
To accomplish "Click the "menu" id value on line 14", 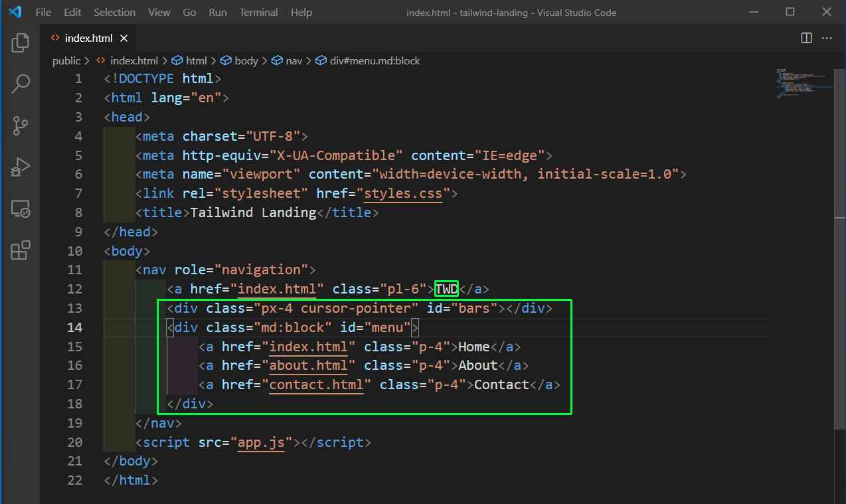I will point(387,327).
